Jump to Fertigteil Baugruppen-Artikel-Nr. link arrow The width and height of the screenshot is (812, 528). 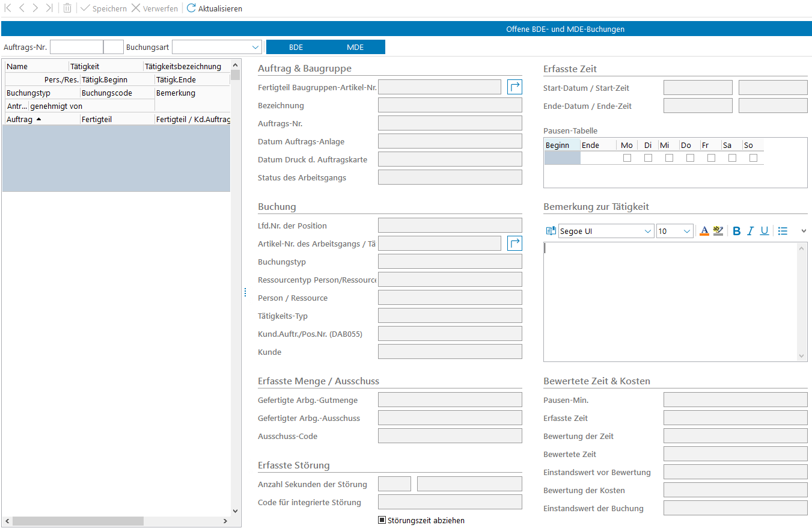coord(514,87)
